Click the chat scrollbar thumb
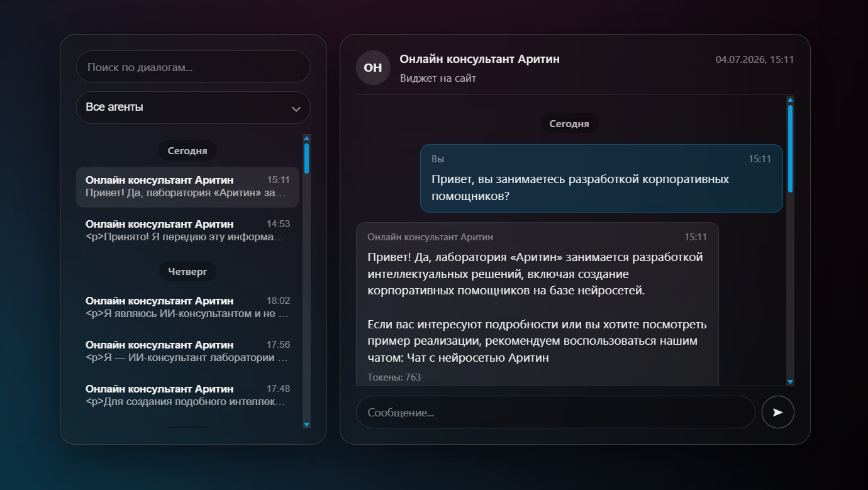The image size is (868, 490). coord(790,148)
